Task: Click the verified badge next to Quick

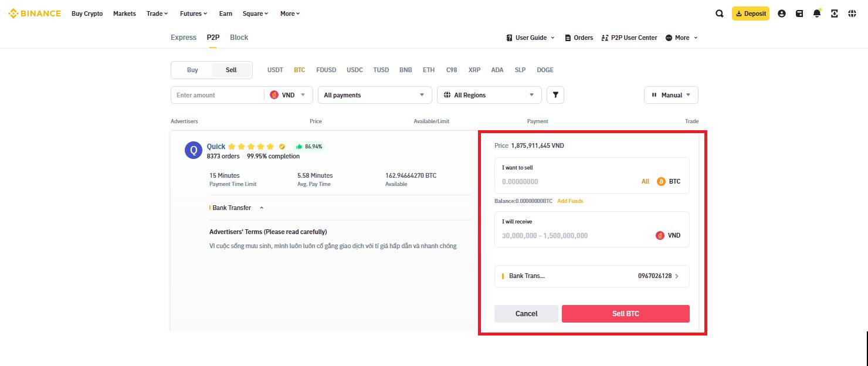Action: [x=282, y=147]
